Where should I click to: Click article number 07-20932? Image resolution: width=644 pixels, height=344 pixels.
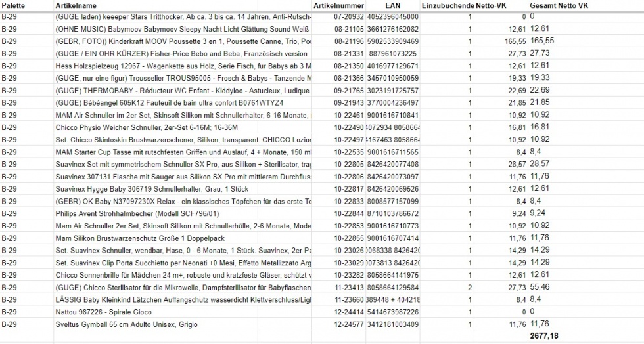click(349, 17)
